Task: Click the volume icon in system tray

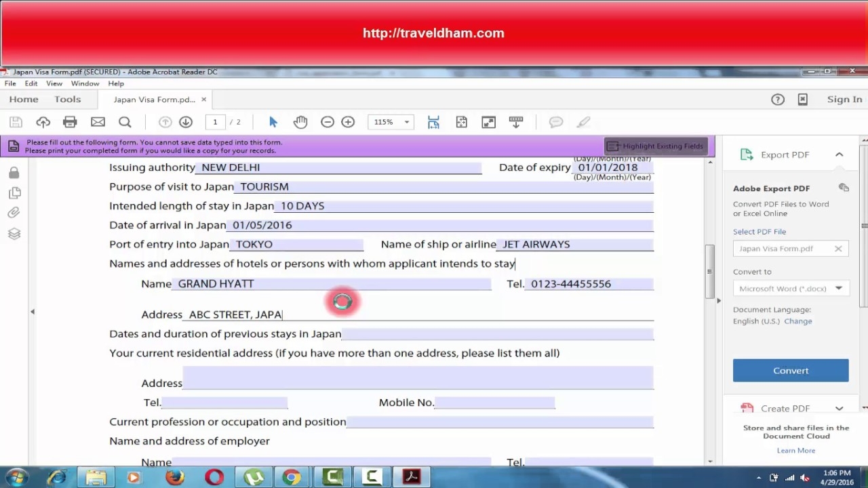Action: (805, 478)
